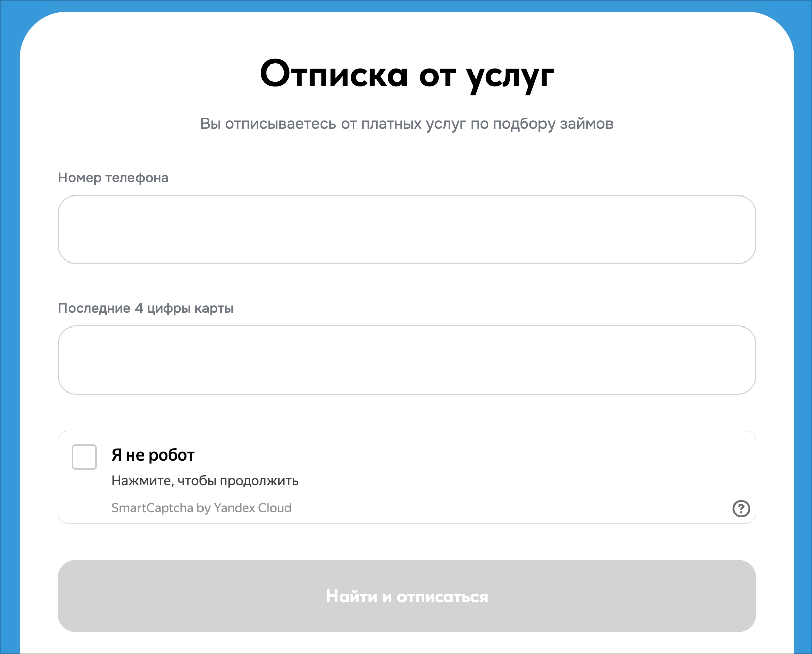The width and height of the screenshot is (812, 654).
Task: Click the Номер телефона input field
Action: [x=407, y=229]
